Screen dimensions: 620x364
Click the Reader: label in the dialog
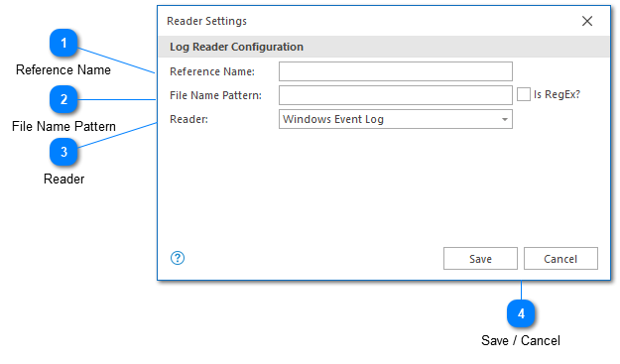(x=188, y=119)
